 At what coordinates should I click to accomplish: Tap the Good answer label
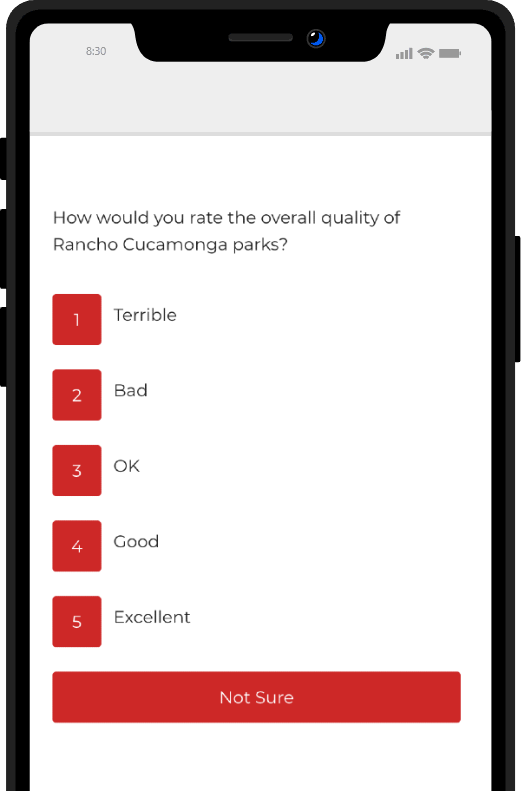[136, 541]
